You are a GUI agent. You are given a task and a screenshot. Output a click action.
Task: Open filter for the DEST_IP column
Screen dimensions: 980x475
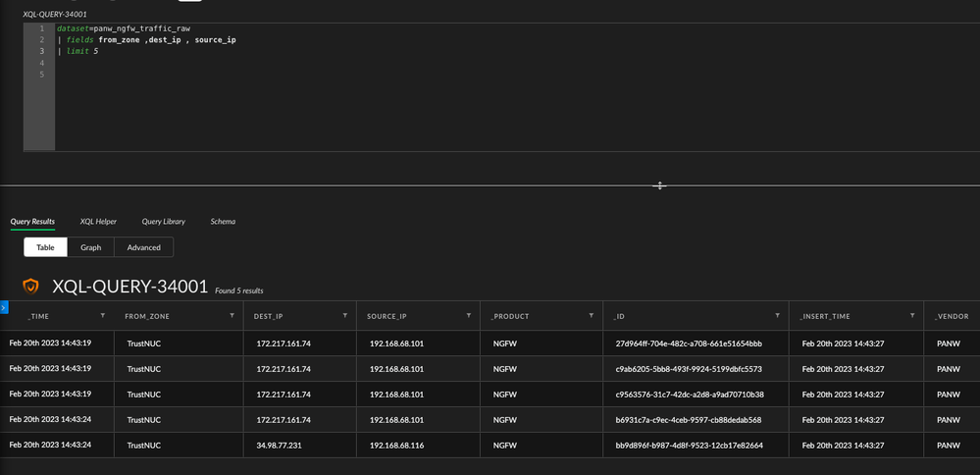pyautogui.click(x=344, y=316)
